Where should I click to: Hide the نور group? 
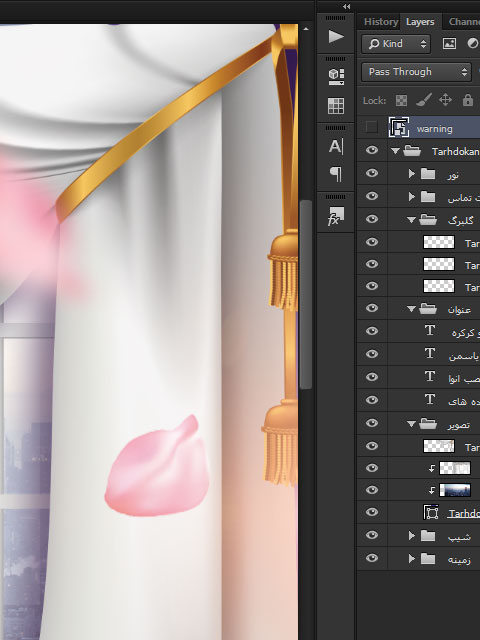(371, 173)
